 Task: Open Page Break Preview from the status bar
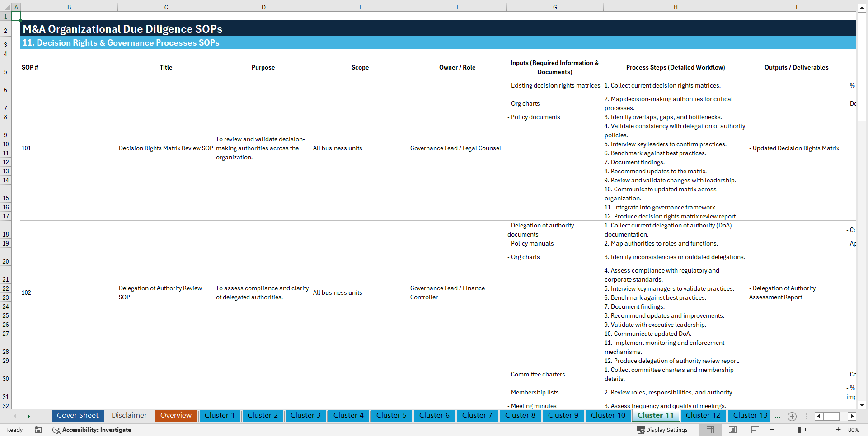pyautogui.click(x=755, y=430)
